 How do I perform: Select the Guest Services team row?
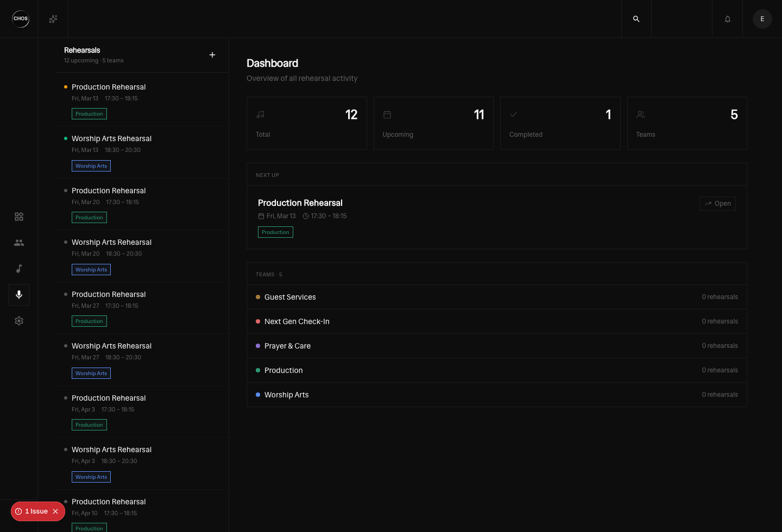point(497,297)
